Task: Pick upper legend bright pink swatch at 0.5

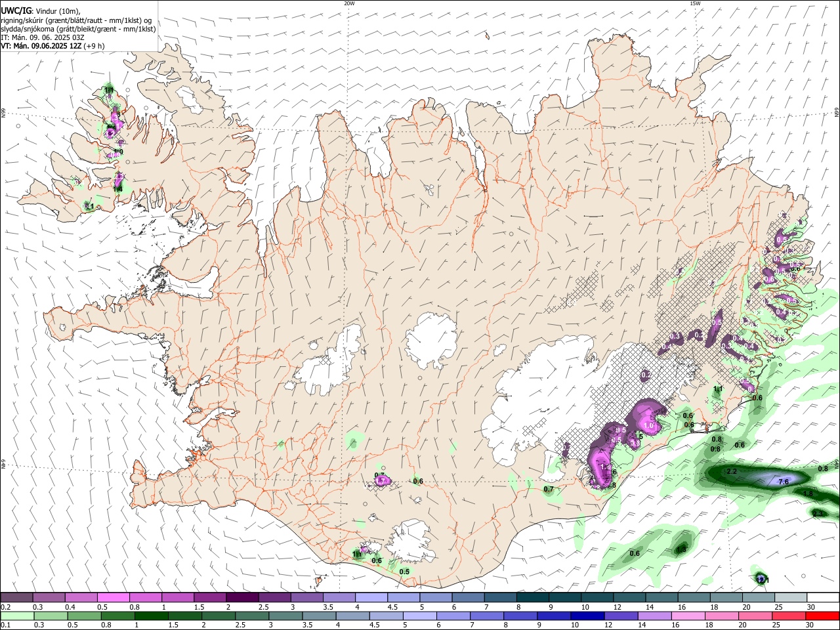Action: (113, 597)
